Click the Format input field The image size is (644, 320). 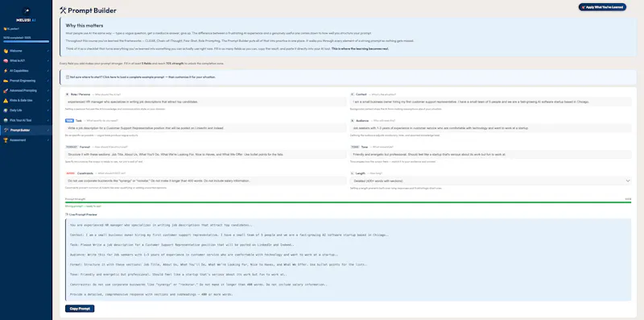point(205,154)
